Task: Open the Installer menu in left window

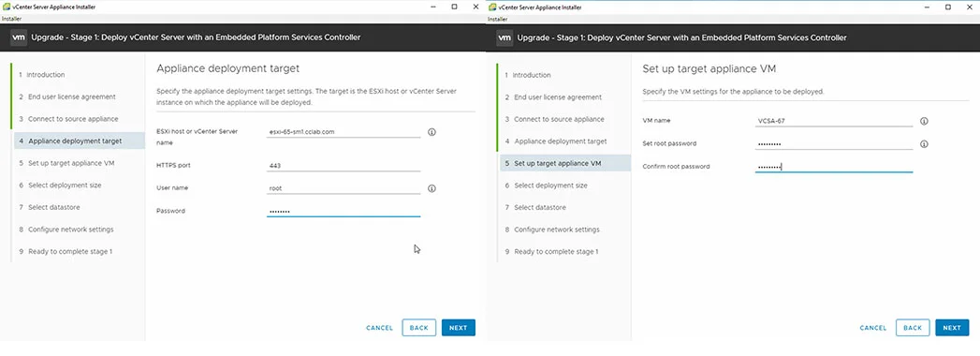Action: 11,19
